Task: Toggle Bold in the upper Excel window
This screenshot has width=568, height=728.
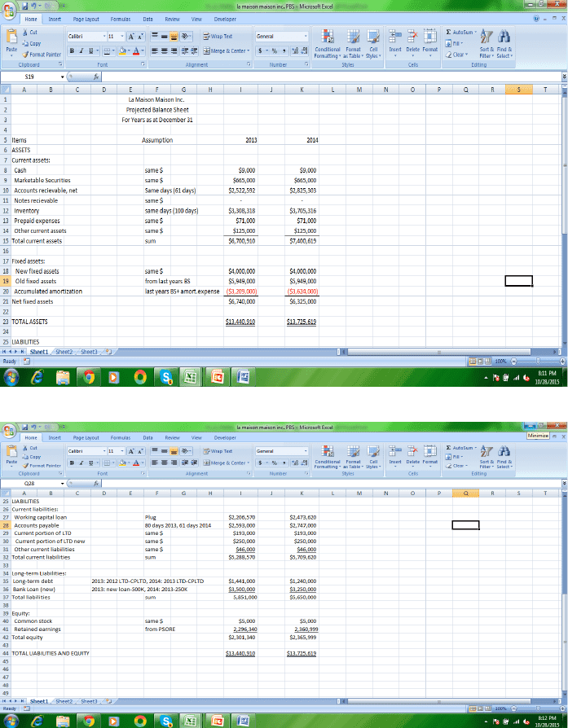Action: point(72,50)
